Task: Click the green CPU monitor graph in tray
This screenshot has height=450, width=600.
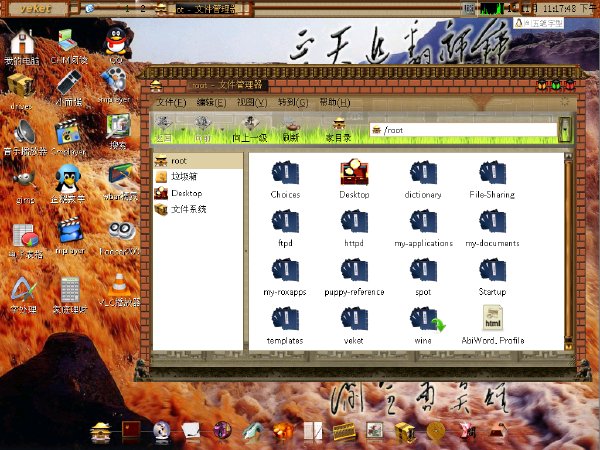Action: (491, 8)
